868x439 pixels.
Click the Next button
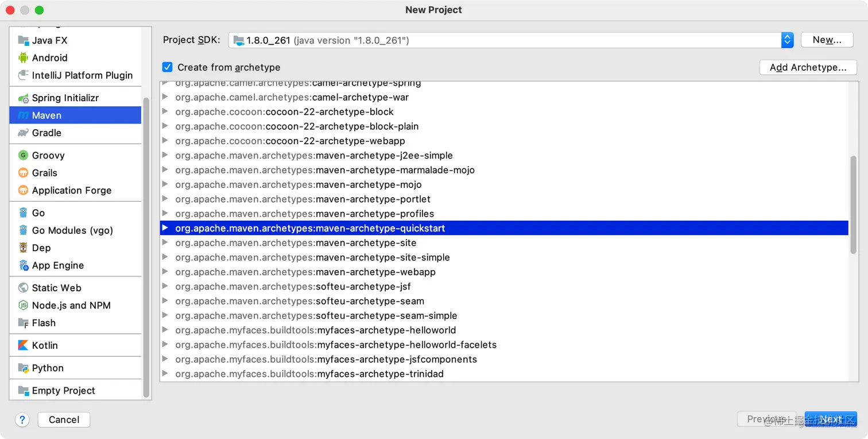tap(831, 419)
